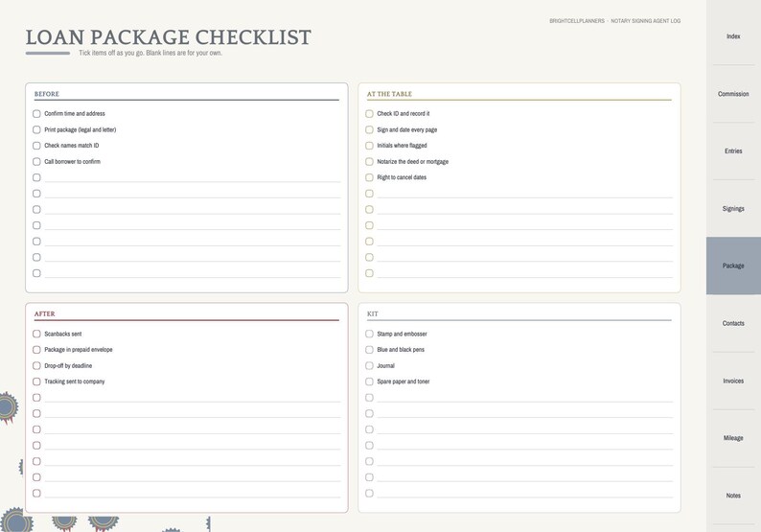Open the Signings tab
Screen dimensions: 761x532
point(733,208)
